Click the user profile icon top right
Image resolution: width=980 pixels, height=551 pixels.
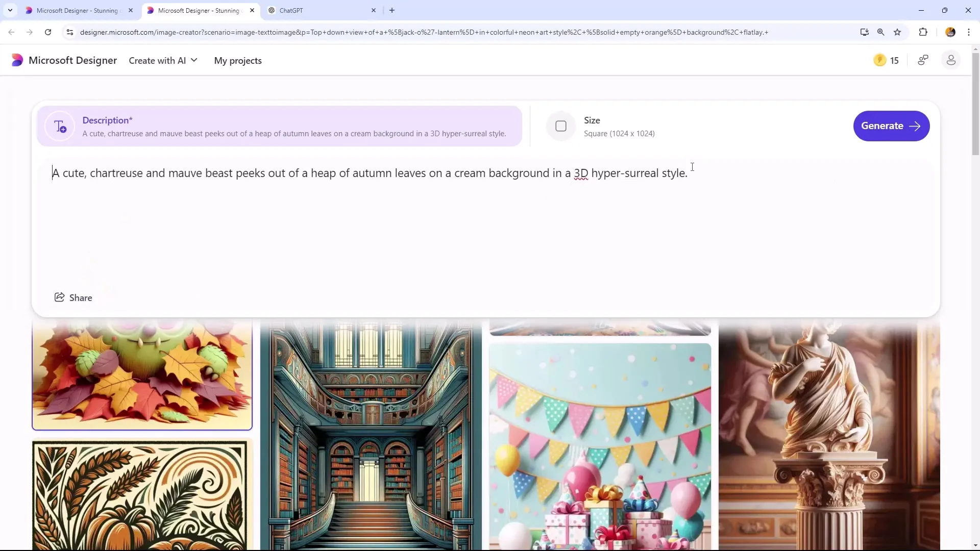point(951,60)
